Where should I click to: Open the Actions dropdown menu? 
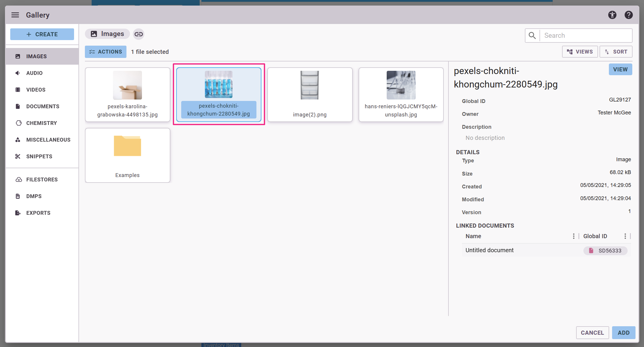(x=106, y=52)
